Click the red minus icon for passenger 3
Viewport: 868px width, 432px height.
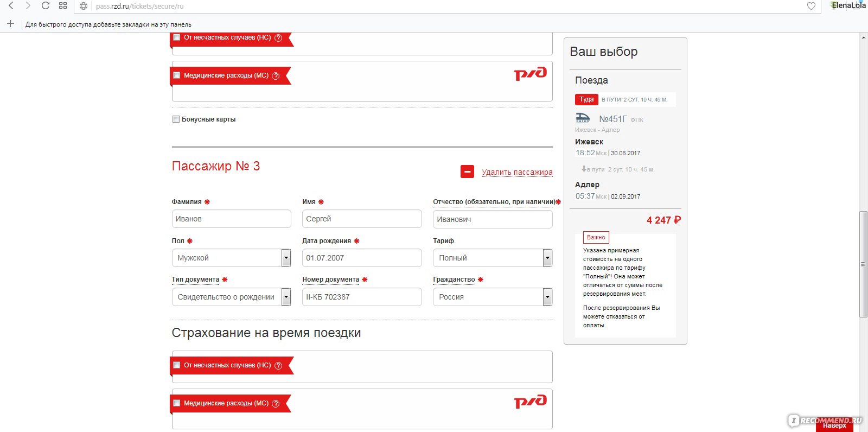coord(467,171)
